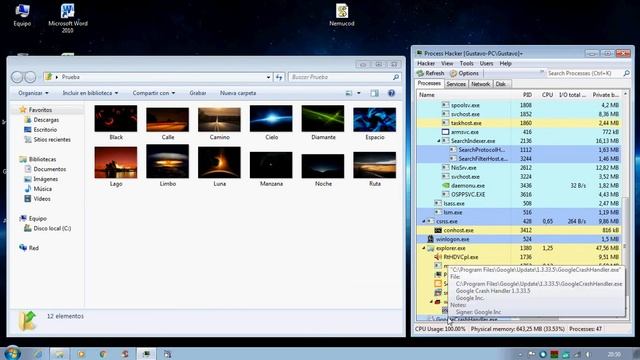Click the Explorer back navigation button
The height and width of the screenshot is (360, 640).
(18, 77)
